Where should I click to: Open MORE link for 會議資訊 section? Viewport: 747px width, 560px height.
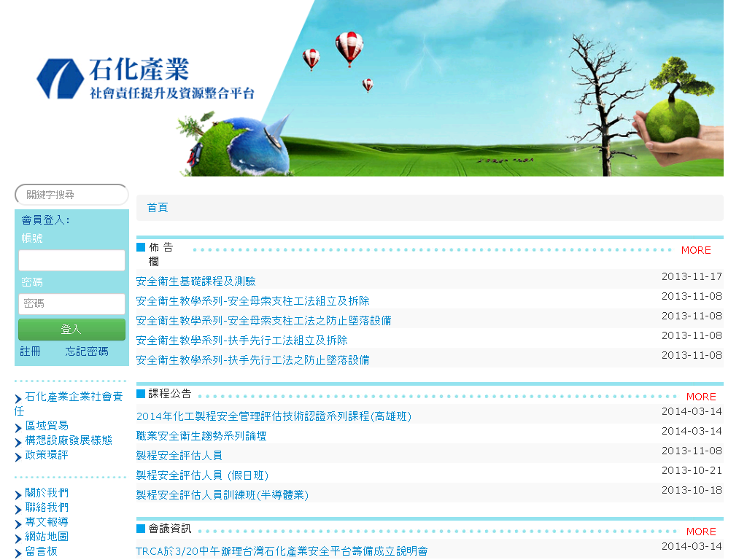[x=701, y=532]
